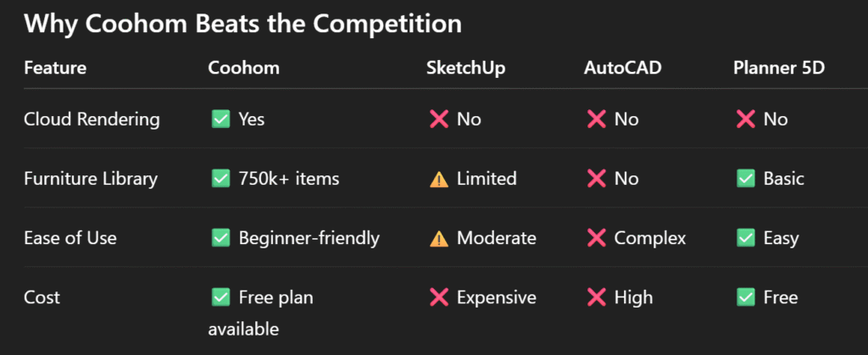Click the Why Coohom Beats the Competition heading
The width and height of the screenshot is (868, 355).
point(242,24)
